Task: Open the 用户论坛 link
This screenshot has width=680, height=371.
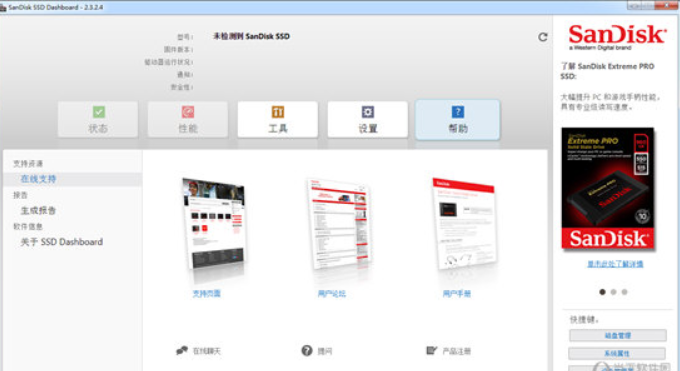Action: (x=332, y=294)
